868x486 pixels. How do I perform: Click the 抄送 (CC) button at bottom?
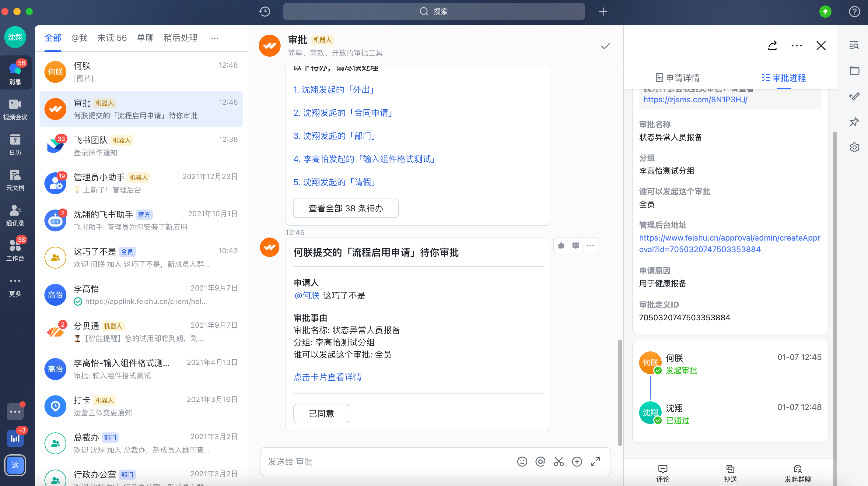tap(730, 473)
